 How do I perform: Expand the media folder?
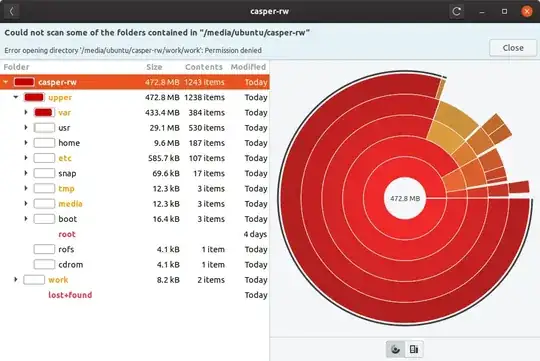(x=26, y=204)
